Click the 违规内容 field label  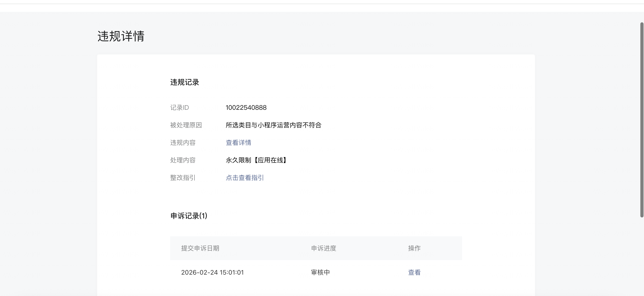point(183,143)
